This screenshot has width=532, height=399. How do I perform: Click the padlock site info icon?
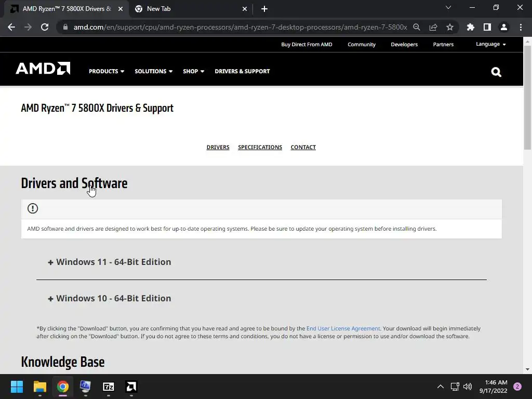[x=65, y=27]
